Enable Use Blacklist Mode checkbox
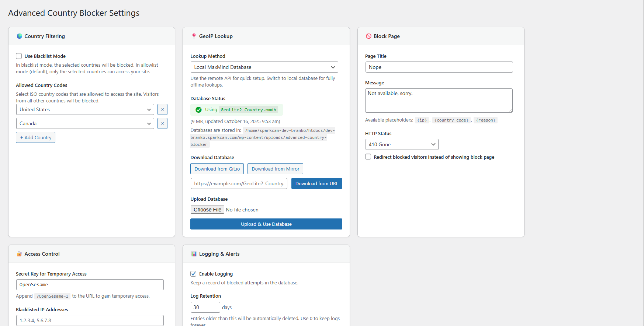 pos(19,56)
